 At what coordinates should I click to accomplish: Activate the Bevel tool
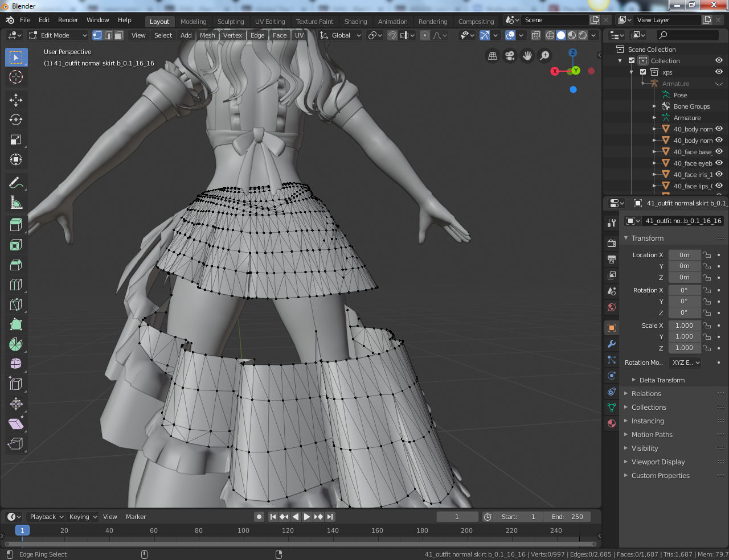click(x=16, y=265)
